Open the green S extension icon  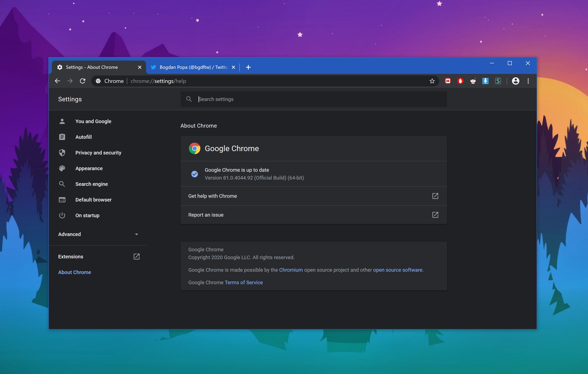click(498, 81)
